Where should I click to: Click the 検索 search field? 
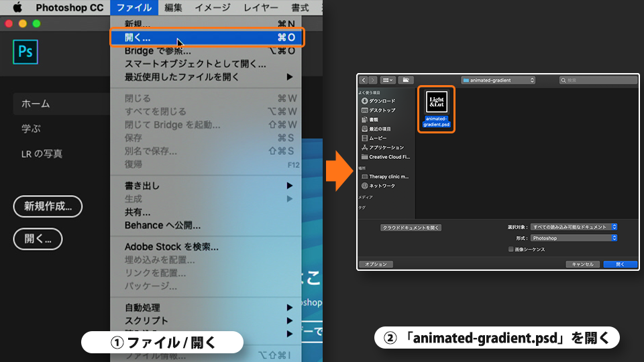pyautogui.click(x=598, y=80)
